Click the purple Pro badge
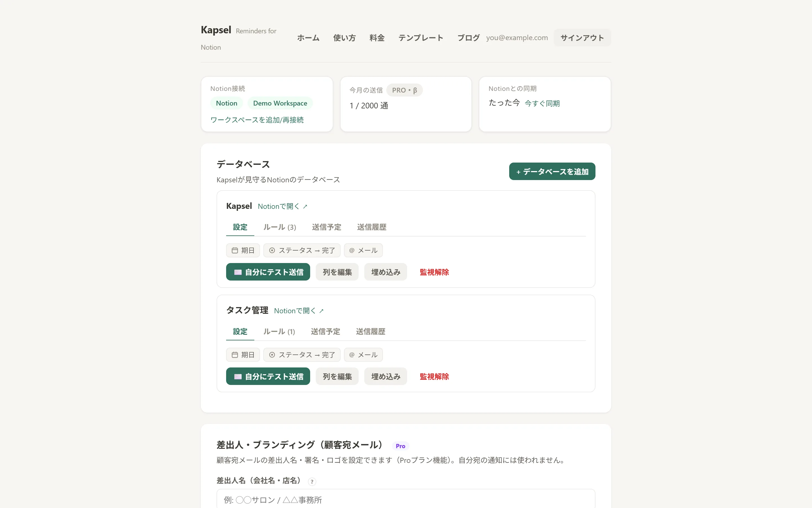Viewport: 812px width, 508px height. (x=400, y=446)
